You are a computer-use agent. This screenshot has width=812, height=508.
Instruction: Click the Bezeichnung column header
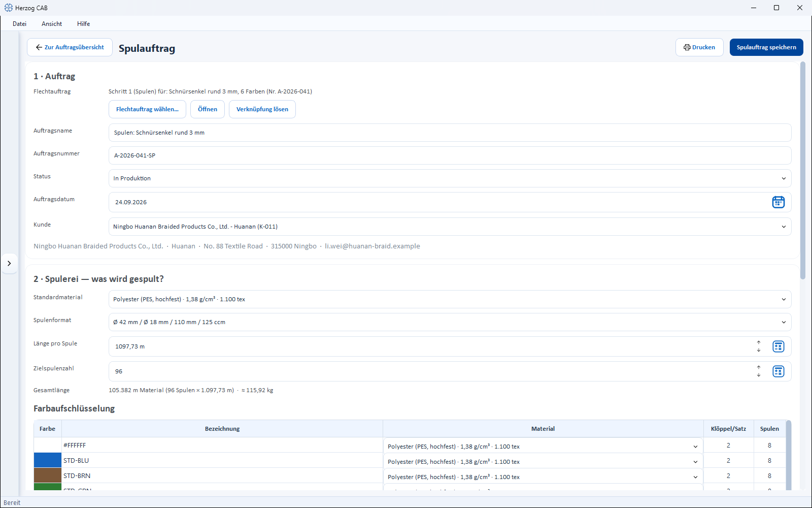coord(222,429)
